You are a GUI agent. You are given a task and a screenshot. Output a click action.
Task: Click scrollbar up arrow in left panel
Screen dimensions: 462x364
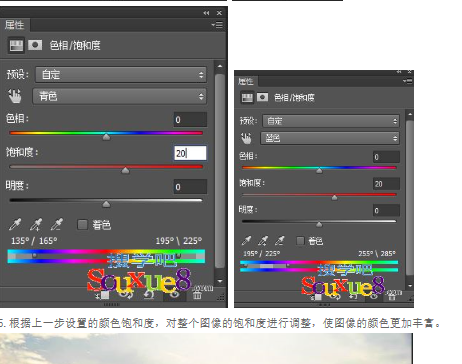[x=220, y=66]
